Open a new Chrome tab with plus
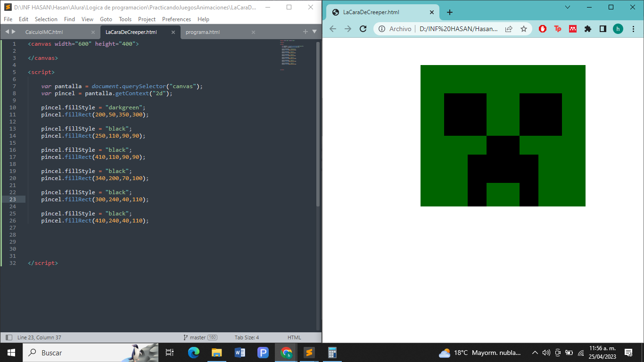The image size is (644, 362). pos(450,12)
